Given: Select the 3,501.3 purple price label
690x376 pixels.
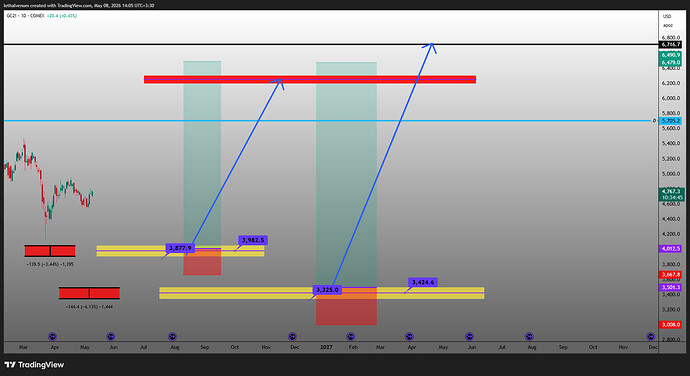Looking at the screenshot, I should pos(671,288).
